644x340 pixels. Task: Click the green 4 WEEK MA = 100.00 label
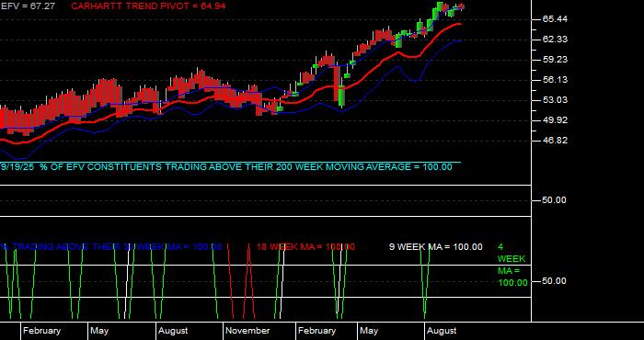pos(512,265)
